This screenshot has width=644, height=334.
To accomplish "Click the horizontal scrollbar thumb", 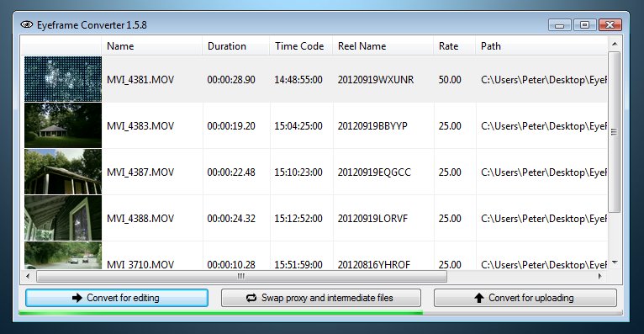I will 241,277.
